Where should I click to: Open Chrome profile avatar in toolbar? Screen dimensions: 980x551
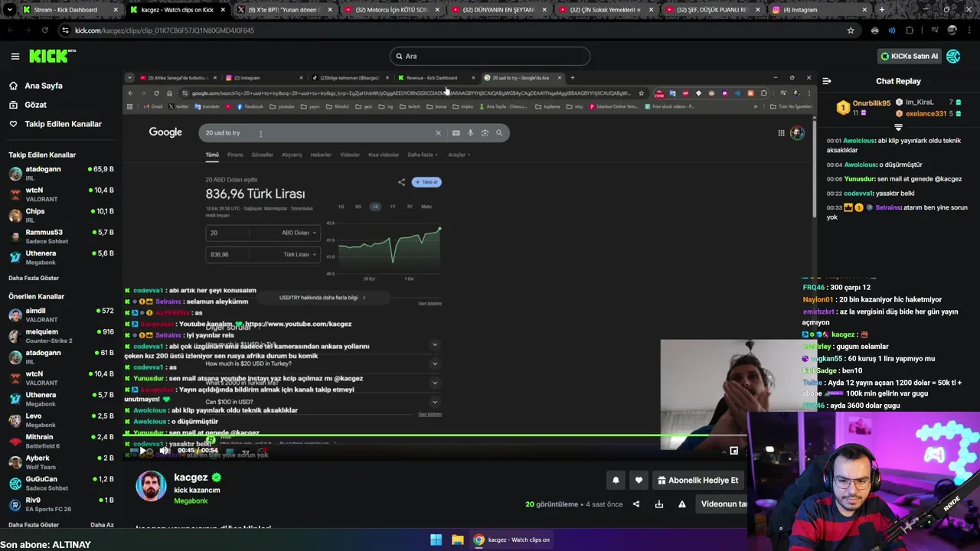952,31
